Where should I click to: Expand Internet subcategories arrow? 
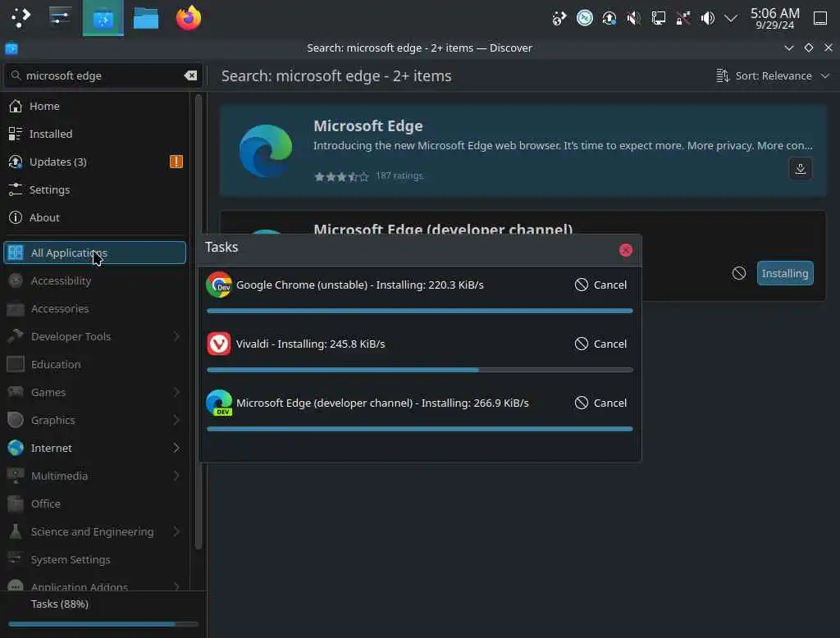[176, 448]
